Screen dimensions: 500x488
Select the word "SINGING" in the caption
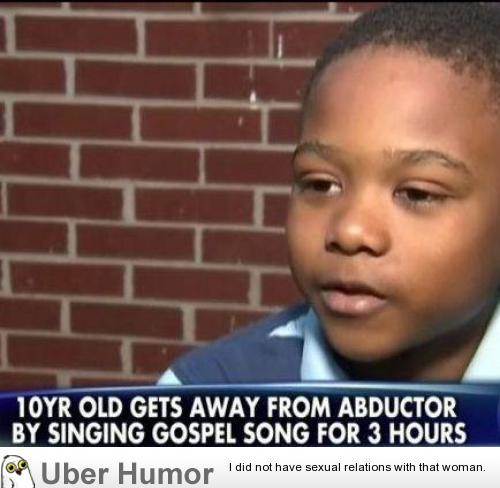(96, 433)
